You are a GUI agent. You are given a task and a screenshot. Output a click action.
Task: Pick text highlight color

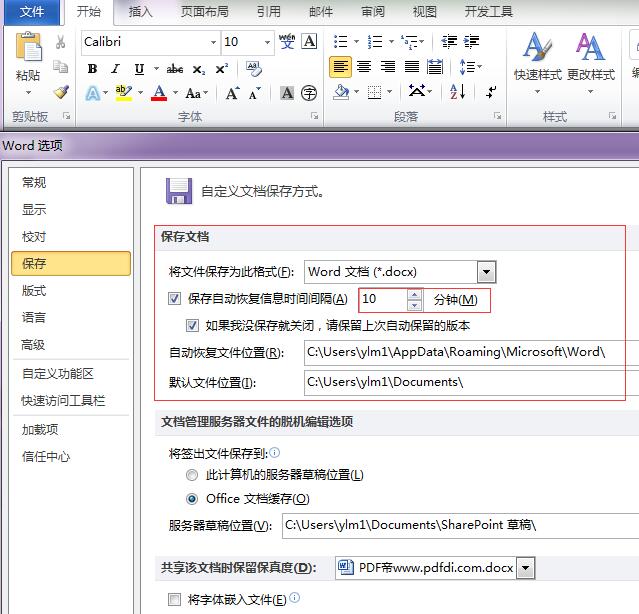(123, 92)
